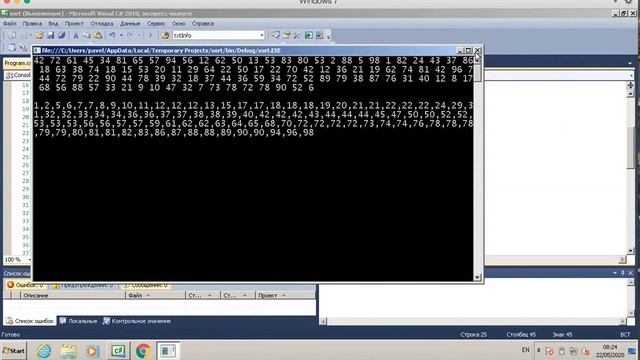Click the EN language indicator in tray
The width and height of the screenshot is (640, 360).
point(525,350)
